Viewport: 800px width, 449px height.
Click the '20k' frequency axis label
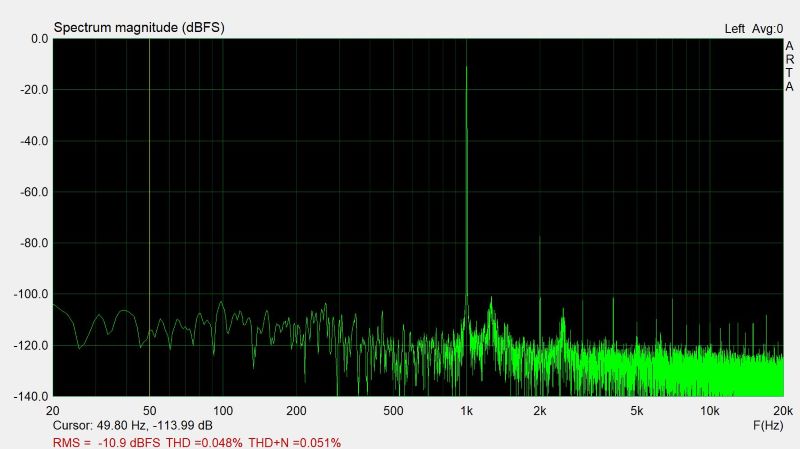(783, 411)
